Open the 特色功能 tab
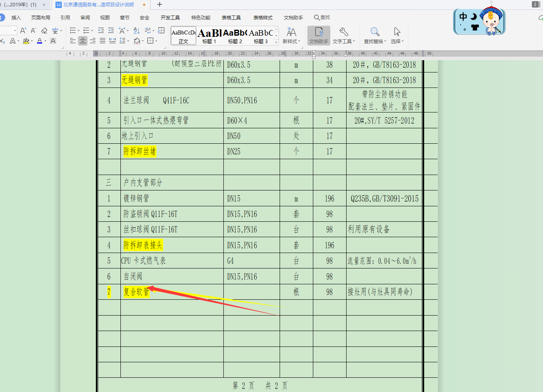Image resolution: width=543 pixels, height=392 pixels. [x=201, y=18]
